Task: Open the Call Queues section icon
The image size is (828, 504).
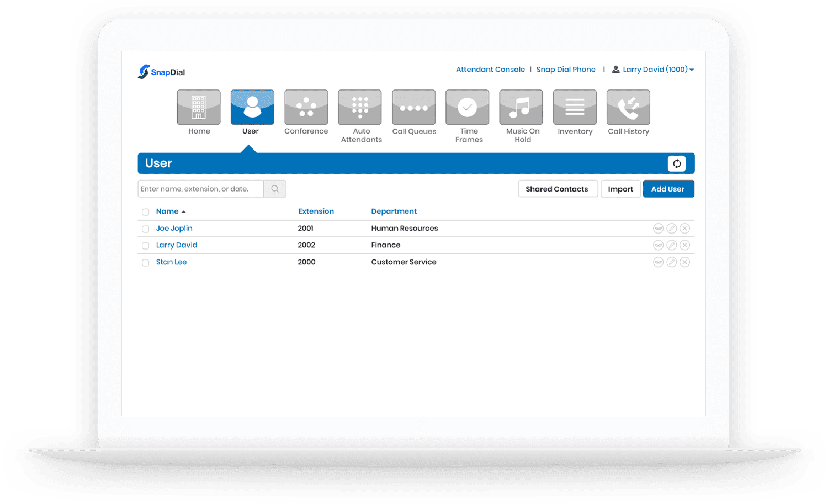Action: 413,108
